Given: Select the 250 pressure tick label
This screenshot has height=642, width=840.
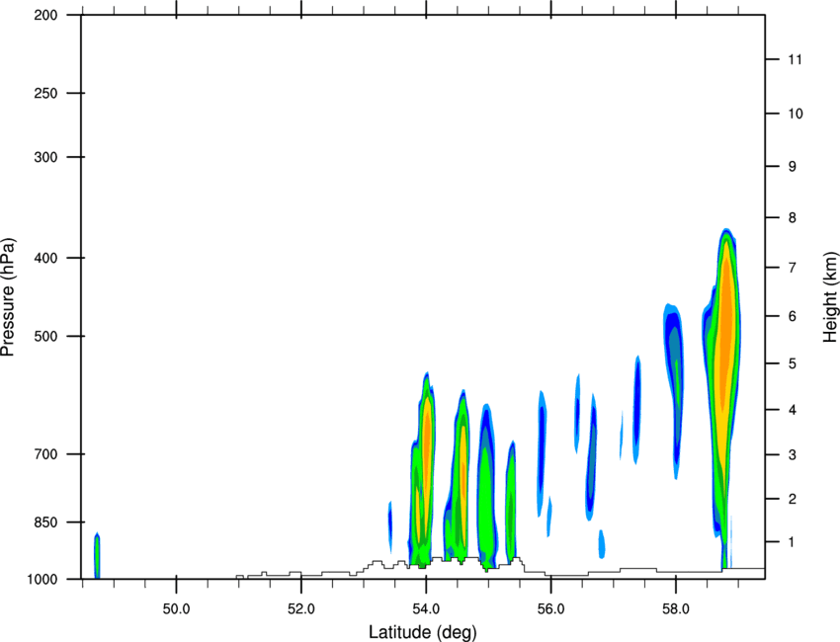Looking at the screenshot, I should (x=45, y=93).
